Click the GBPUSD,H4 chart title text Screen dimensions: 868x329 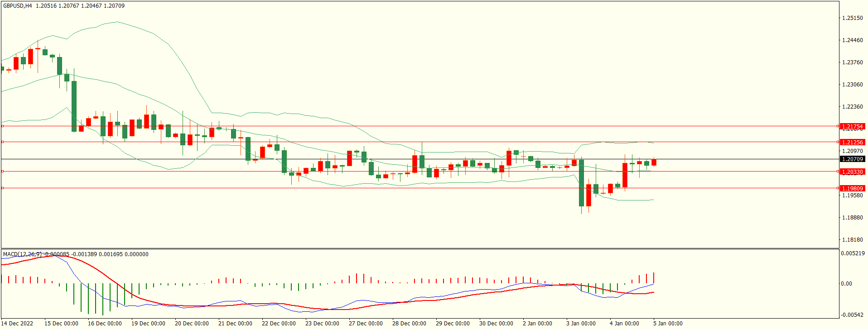click(18, 6)
